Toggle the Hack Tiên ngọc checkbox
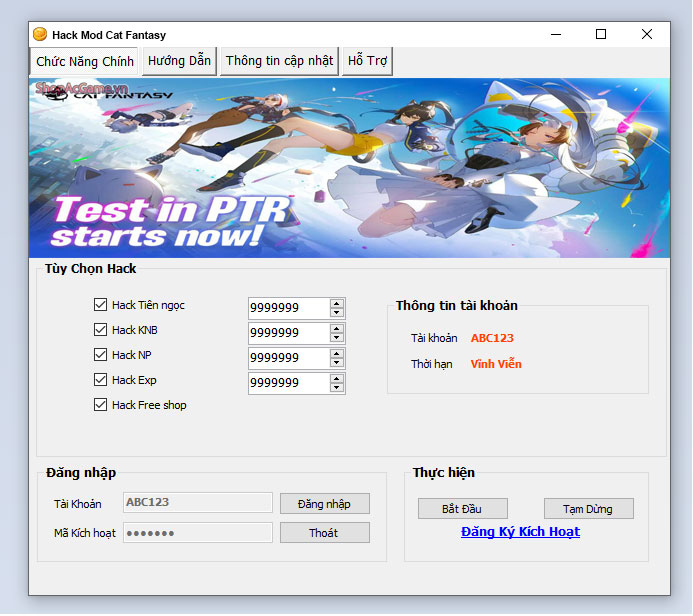693x616 pixels. pyautogui.click(x=100, y=304)
